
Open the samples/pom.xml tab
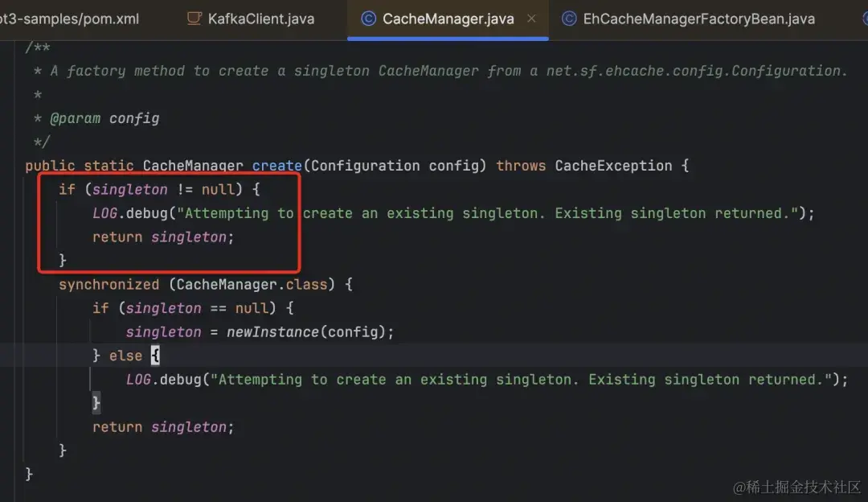(x=69, y=19)
